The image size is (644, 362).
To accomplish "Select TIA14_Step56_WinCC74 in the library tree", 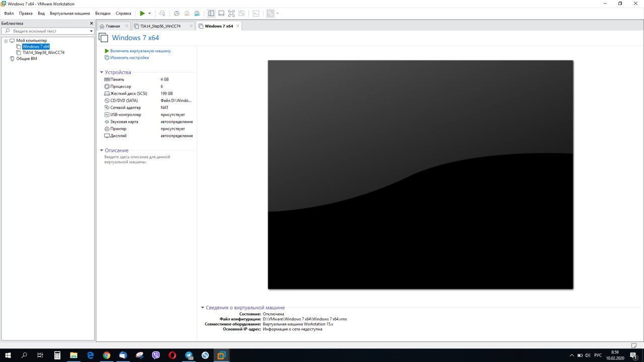I will pyautogui.click(x=43, y=52).
